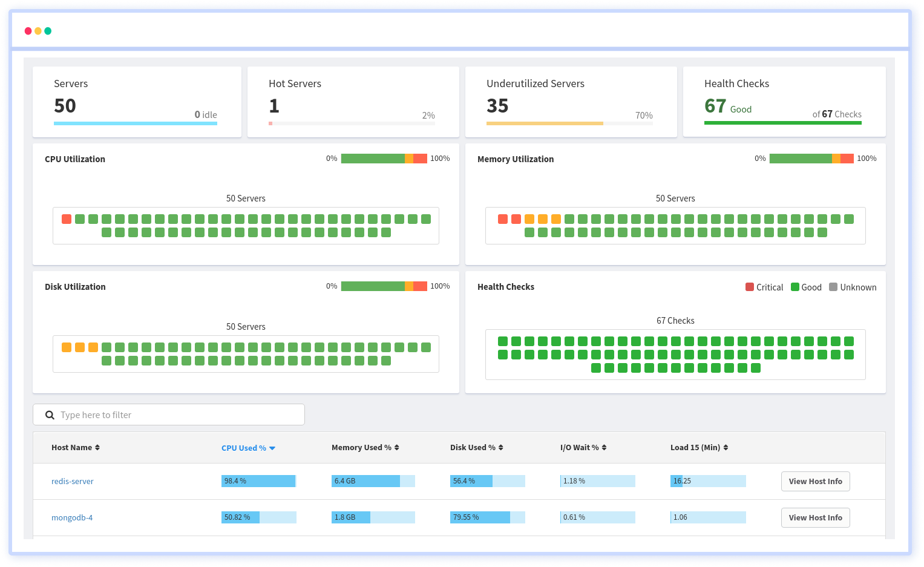Toggle sorting on I/O Wait % column
Screen dimensions: 924x567
click(x=583, y=447)
